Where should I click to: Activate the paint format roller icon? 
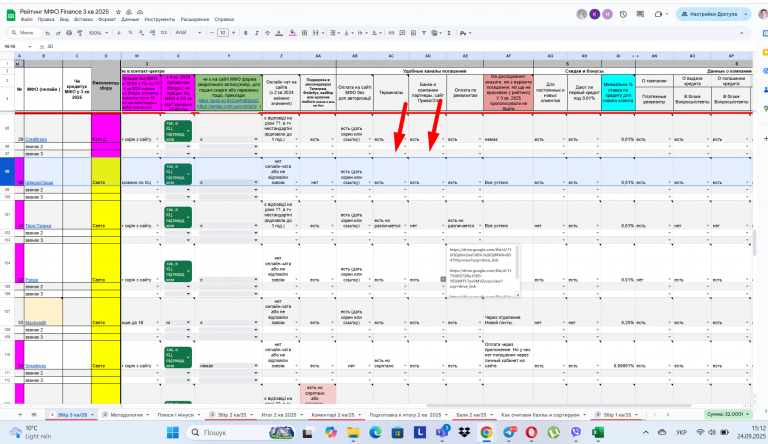click(x=79, y=33)
